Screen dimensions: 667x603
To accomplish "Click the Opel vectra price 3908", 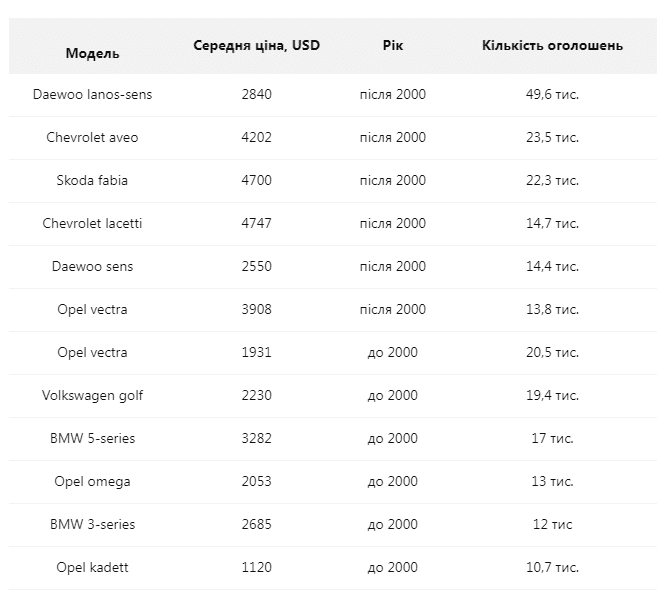I will coord(257,309).
